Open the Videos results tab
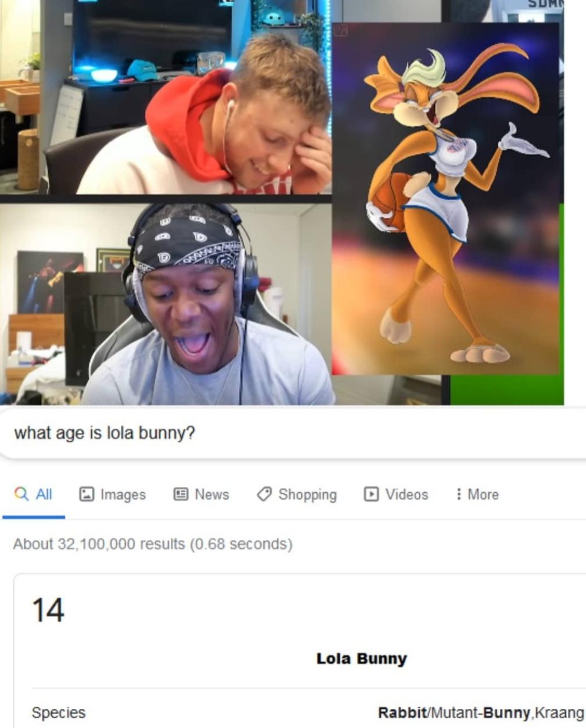This screenshot has height=728, width=586. [396, 494]
